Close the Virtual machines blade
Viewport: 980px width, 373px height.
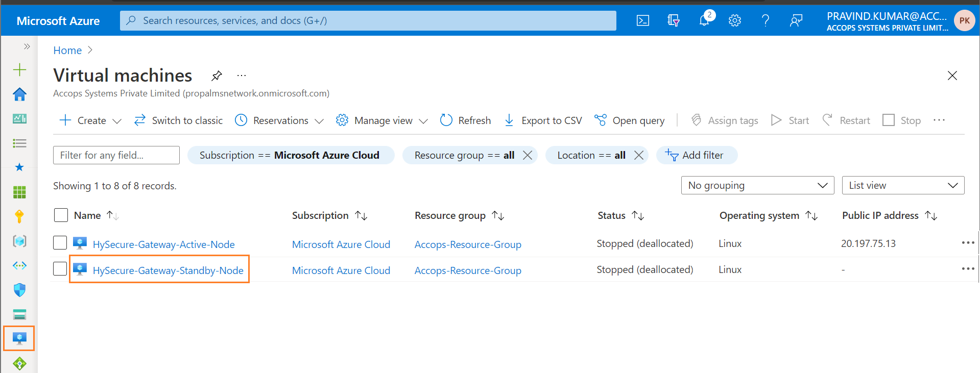click(x=952, y=76)
